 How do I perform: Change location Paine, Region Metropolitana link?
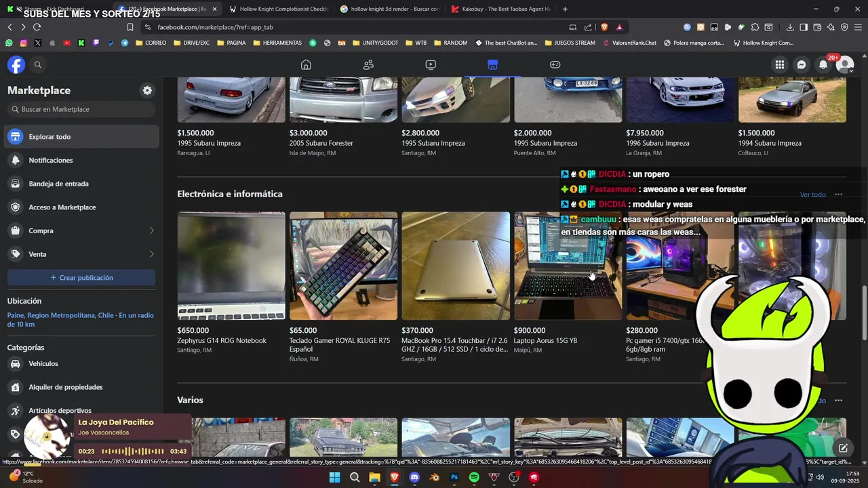click(x=80, y=320)
